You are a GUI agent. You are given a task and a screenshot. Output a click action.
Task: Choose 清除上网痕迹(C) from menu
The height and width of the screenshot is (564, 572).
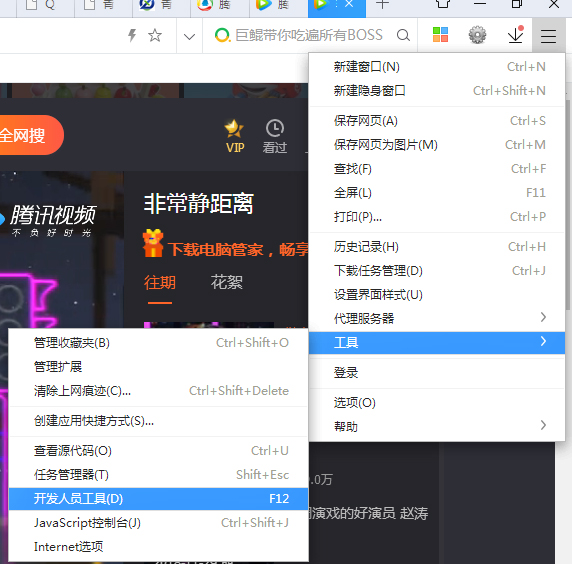tap(158, 391)
